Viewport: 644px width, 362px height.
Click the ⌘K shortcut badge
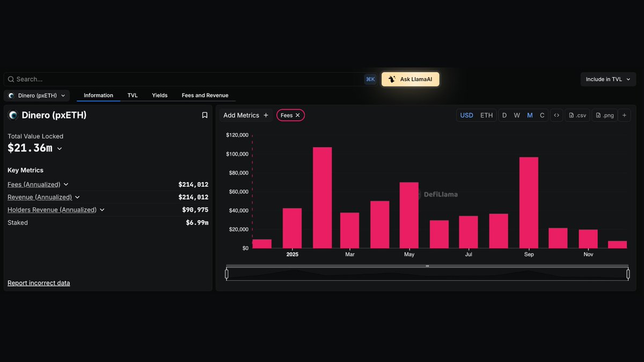tap(370, 79)
